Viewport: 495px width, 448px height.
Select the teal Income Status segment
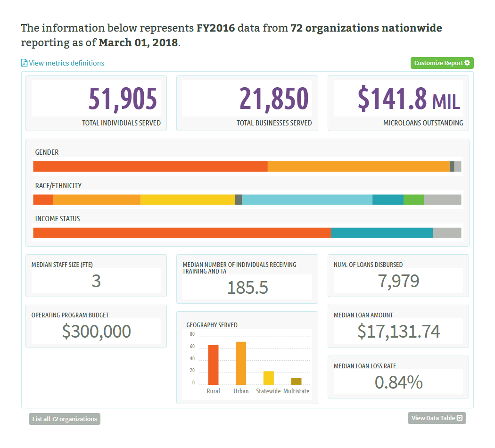click(381, 233)
